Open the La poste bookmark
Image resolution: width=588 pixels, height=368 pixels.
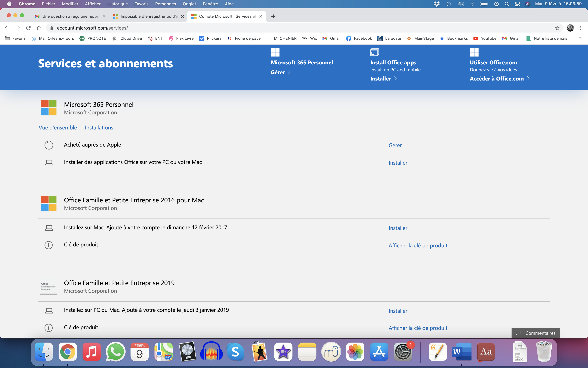coord(389,38)
